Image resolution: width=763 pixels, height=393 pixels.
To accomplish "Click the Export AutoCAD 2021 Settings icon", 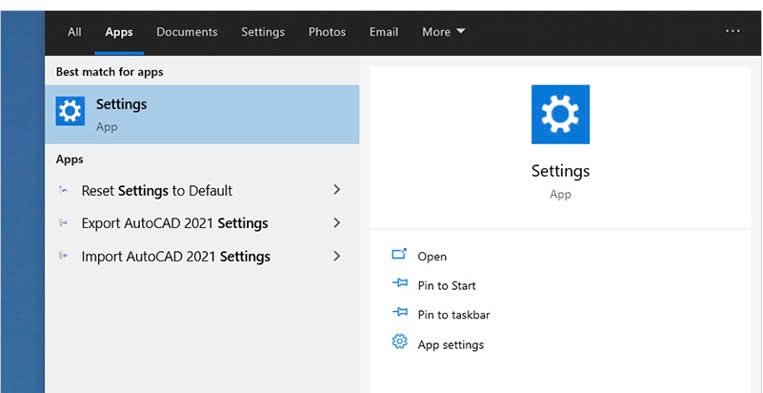I will 63,223.
